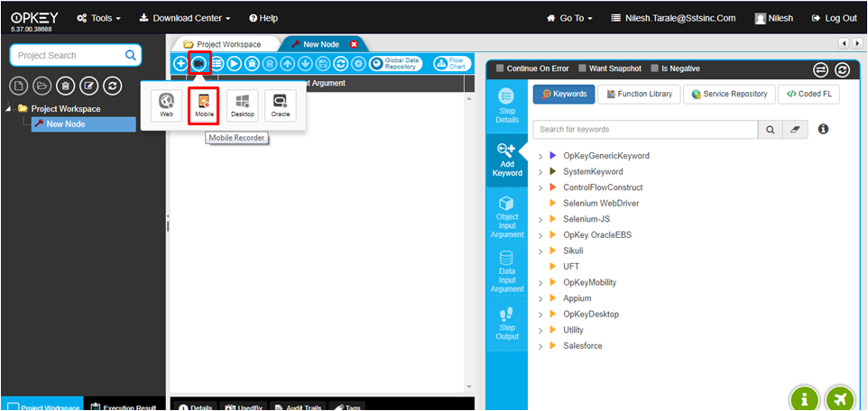Click into the Project Search field
The image size is (868, 411).
75,55
